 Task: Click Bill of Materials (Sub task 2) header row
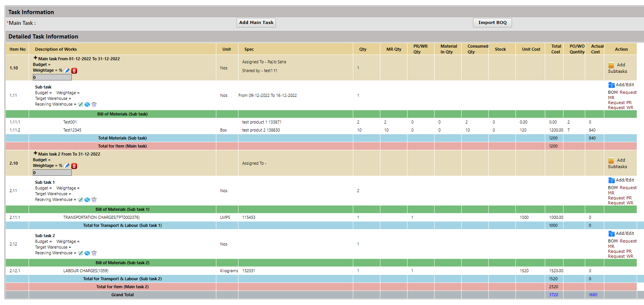[321, 263]
